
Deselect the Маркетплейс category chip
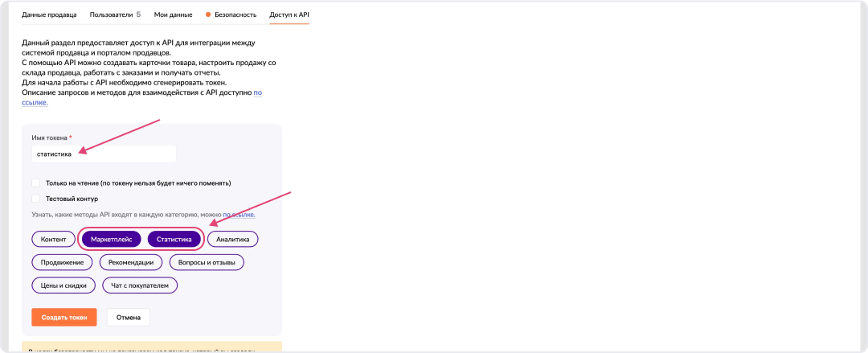[x=112, y=239]
